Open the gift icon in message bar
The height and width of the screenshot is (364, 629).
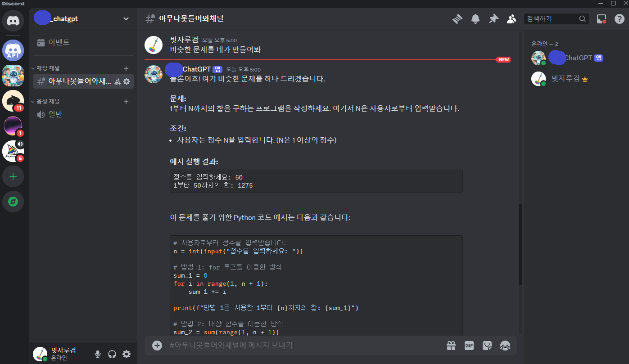[x=451, y=346]
